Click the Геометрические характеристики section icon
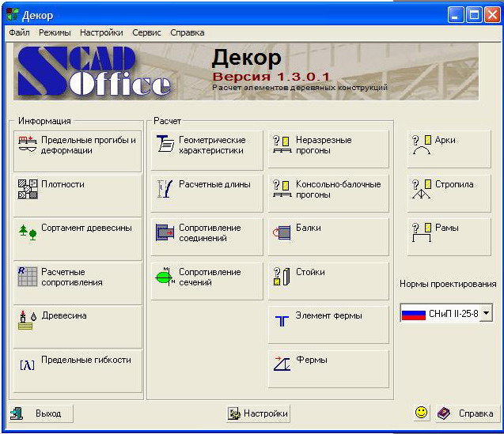Viewport: 504px width, 434px height. tap(165, 143)
